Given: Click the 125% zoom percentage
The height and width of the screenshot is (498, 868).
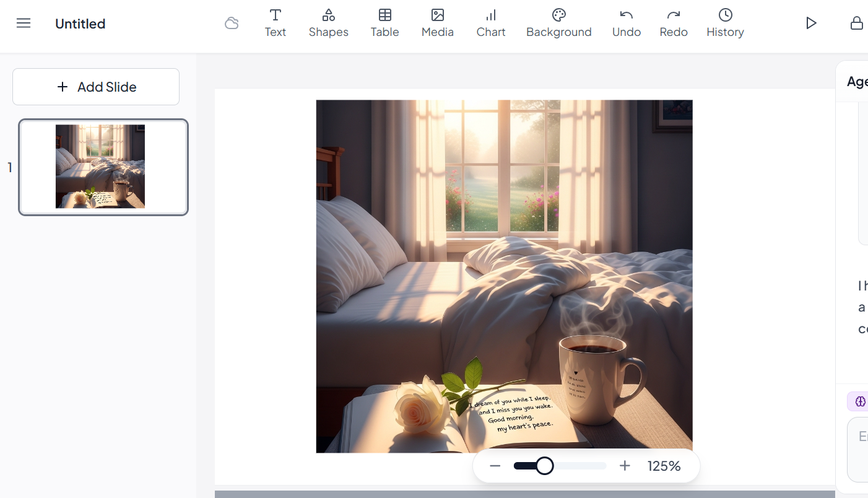Looking at the screenshot, I should pos(664,466).
